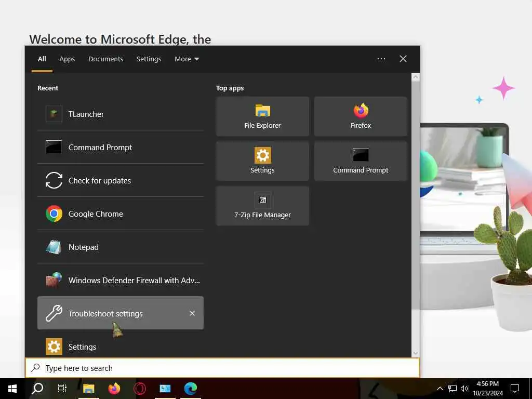Click search panel scrollbar down arrow

[x=415, y=353]
